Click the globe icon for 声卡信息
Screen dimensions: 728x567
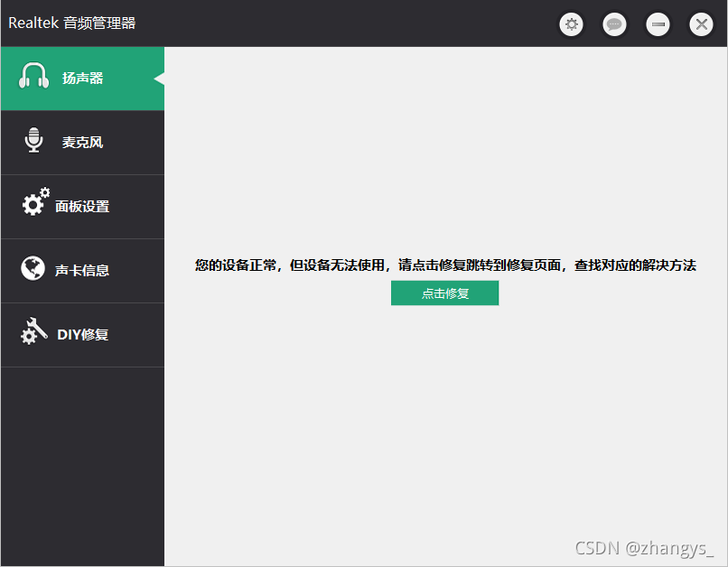[33, 268]
